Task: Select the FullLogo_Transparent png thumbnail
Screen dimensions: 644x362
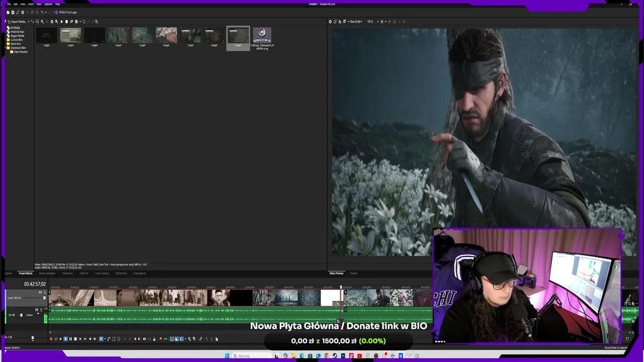Action: coord(262,38)
